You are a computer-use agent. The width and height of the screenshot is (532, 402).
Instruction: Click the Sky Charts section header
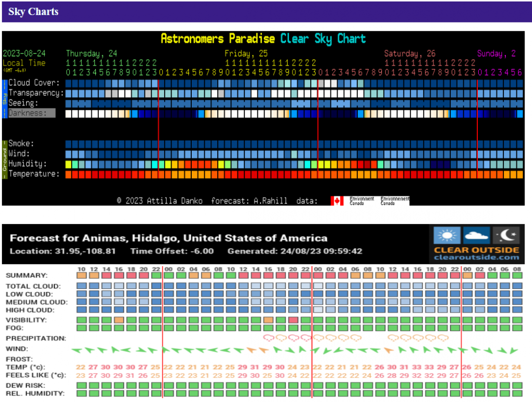click(34, 12)
